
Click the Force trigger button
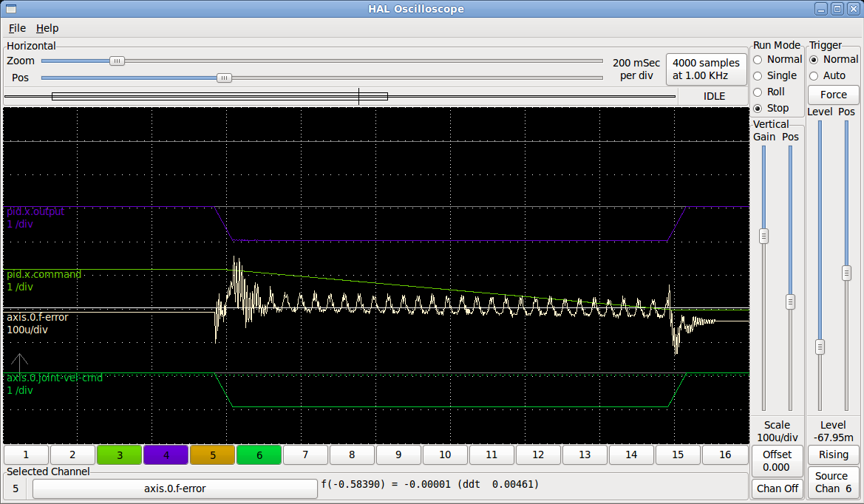tap(833, 95)
